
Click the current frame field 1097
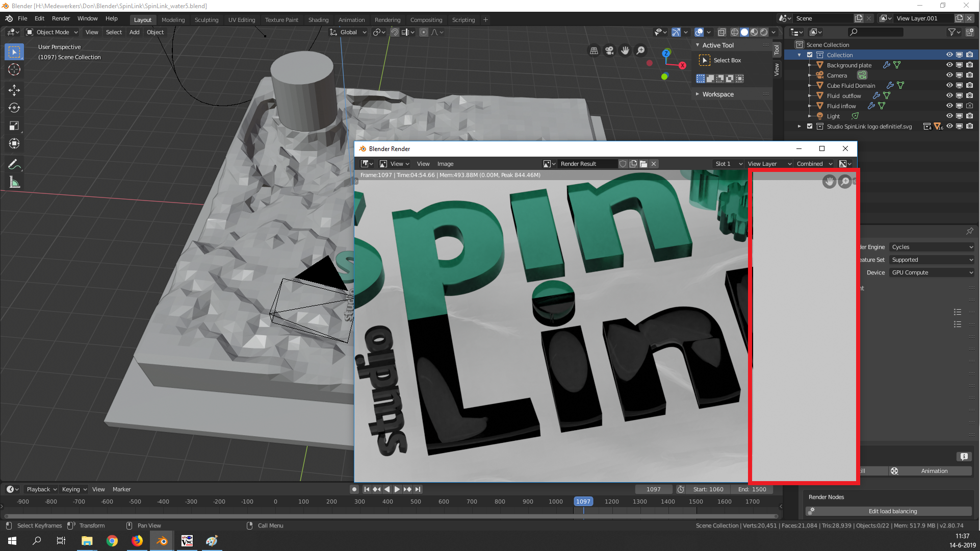click(x=653, y=489)
